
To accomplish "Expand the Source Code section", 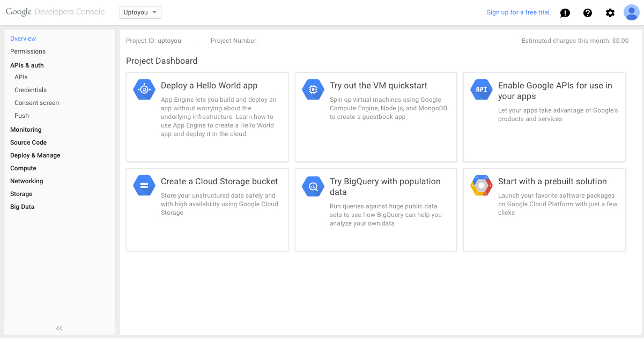I will 28,142.
